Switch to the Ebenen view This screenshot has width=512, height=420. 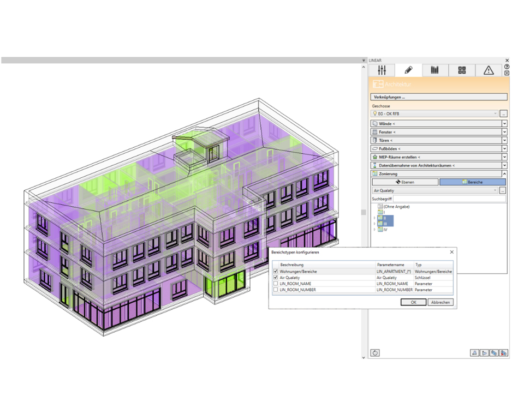click(x=405, y=182)
